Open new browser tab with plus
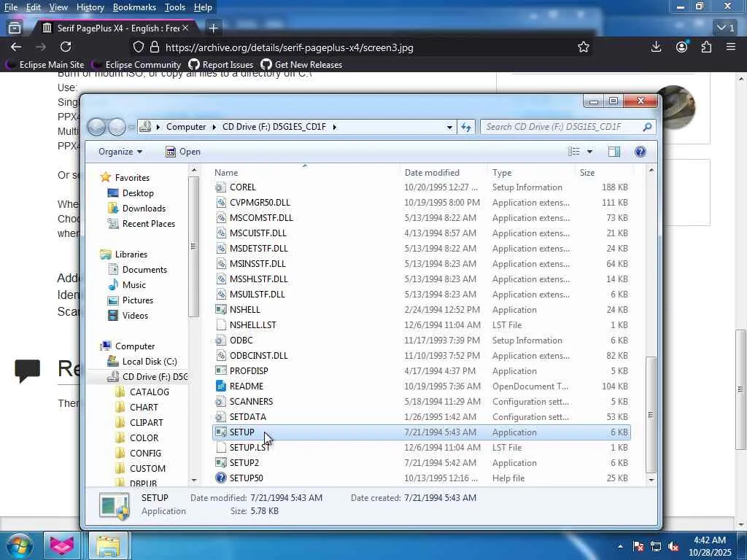 pos(214,28)
